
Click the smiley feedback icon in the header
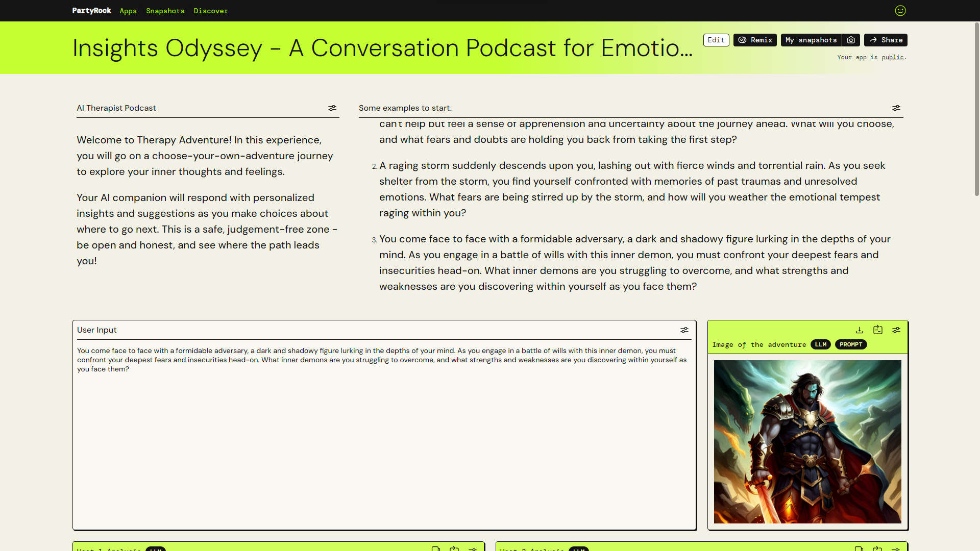(900, 10)
